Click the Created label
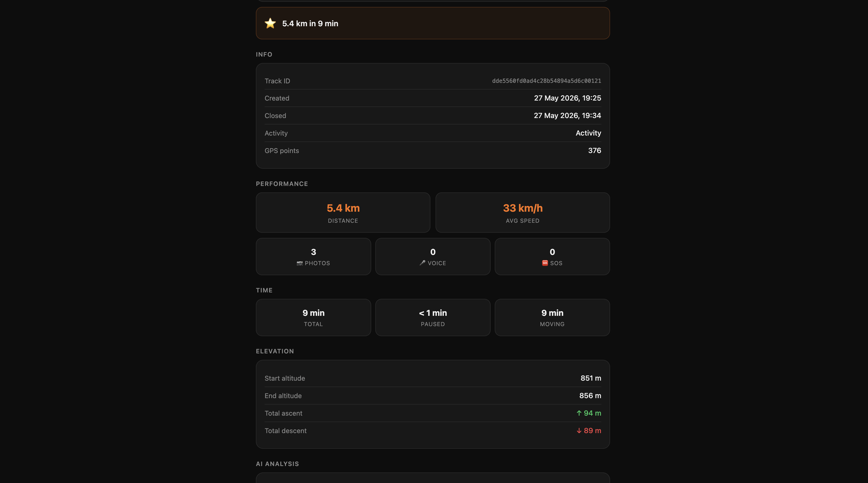Image resolution: width=868 pixels, height=483 pixels. click(277, 98)
